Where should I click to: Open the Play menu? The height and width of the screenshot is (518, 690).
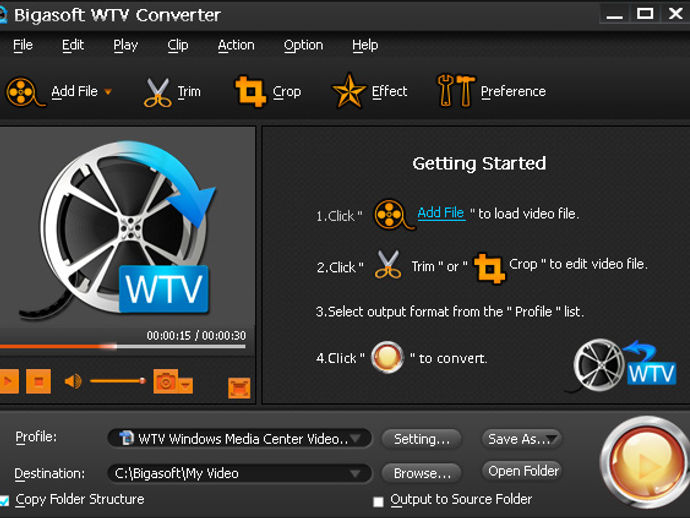pos(125,45)
